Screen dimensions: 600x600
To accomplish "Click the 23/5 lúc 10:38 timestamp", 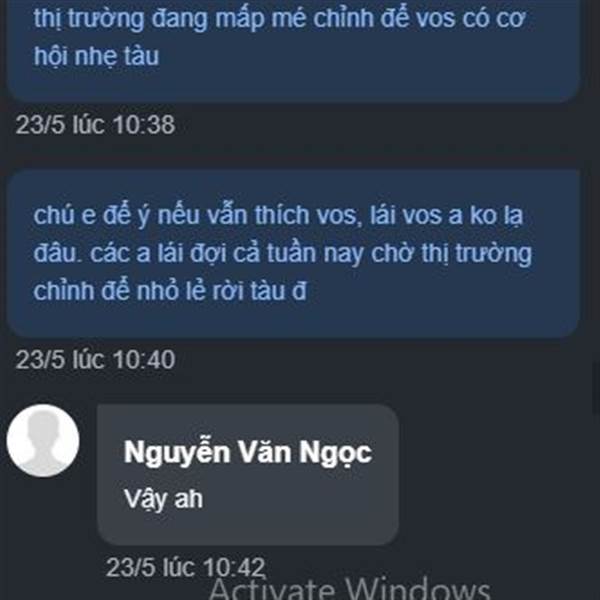I will click(x=95, y=124).
